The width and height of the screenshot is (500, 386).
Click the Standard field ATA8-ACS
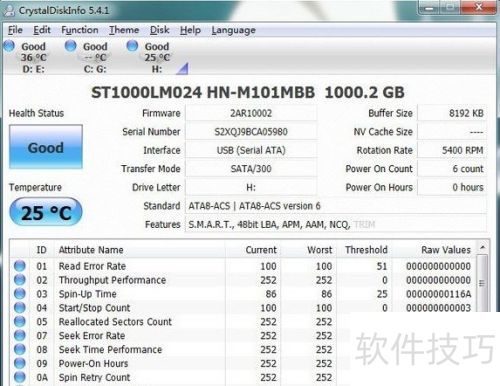336,206
